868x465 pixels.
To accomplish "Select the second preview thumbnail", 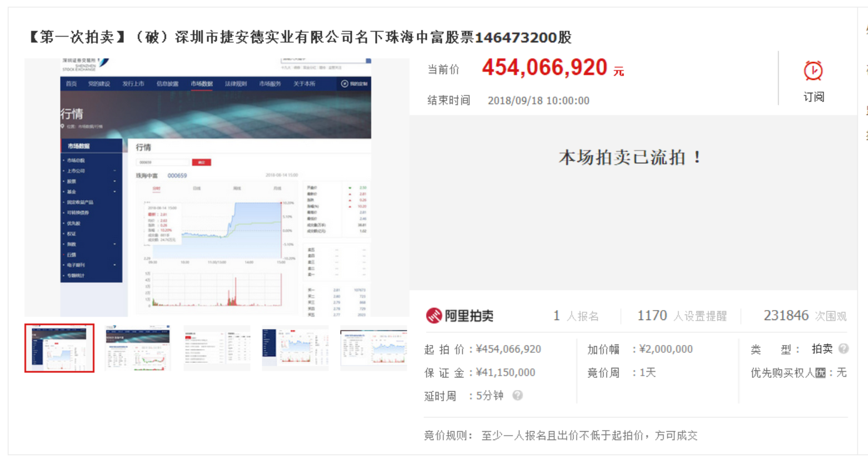I will tap(138, 348).
